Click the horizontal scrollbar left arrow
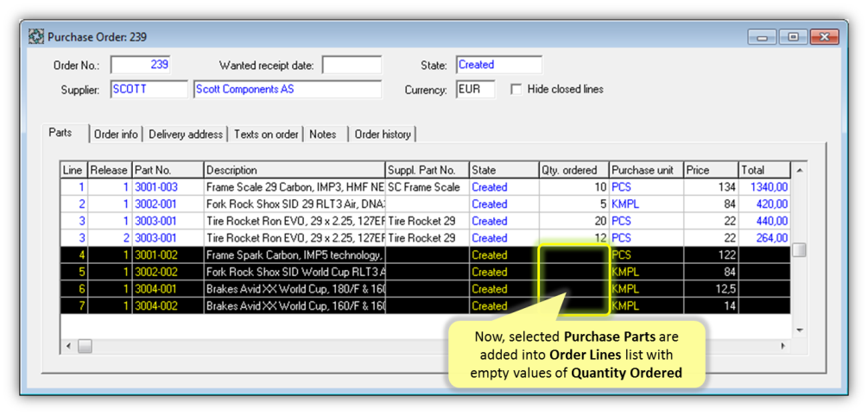 [x=68, y=346]
